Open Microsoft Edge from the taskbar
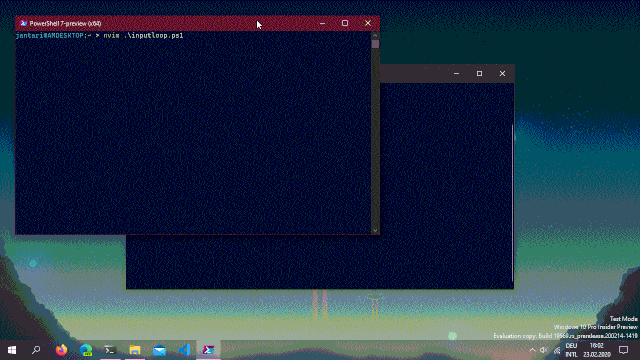The width and height of the screenshot is (640, 360). (86, 350)
